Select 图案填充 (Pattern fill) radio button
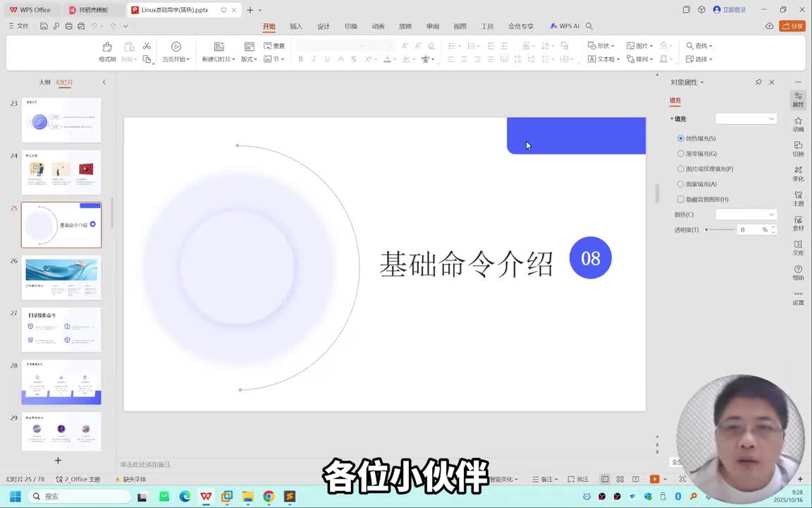The image size is (812, 508). pos(680,184)
